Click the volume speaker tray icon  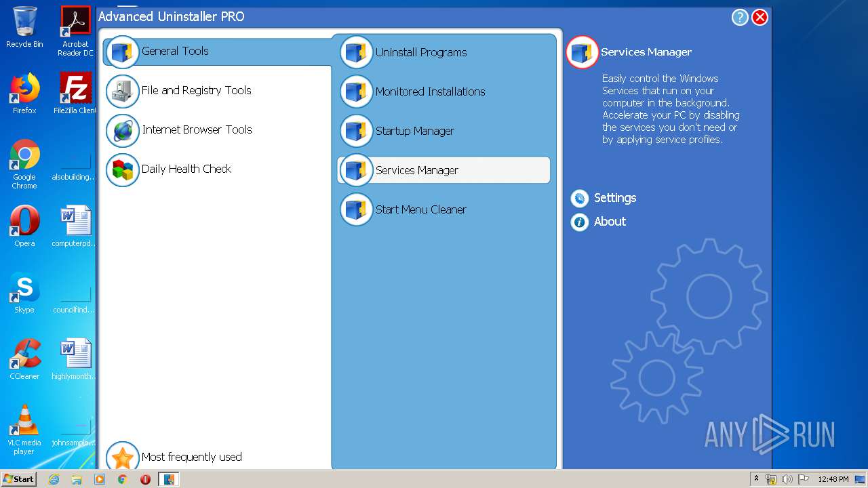pyautogui.click(x=787, y=479)
